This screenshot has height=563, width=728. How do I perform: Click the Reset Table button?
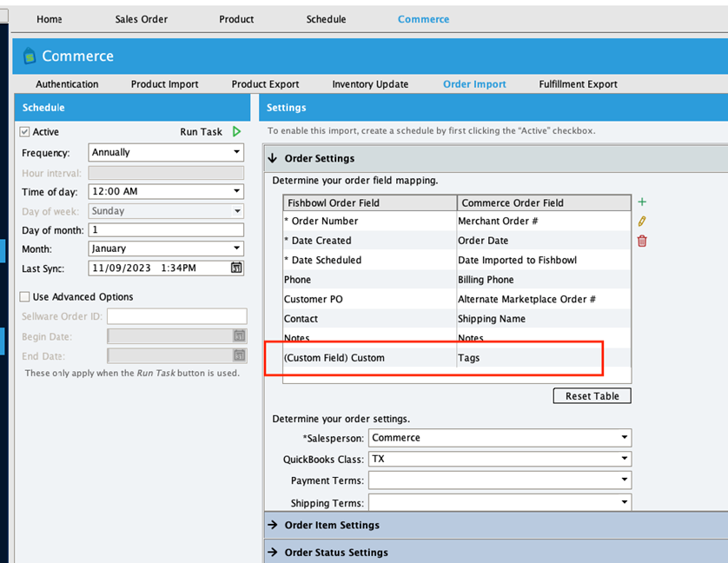coord(592,395)
